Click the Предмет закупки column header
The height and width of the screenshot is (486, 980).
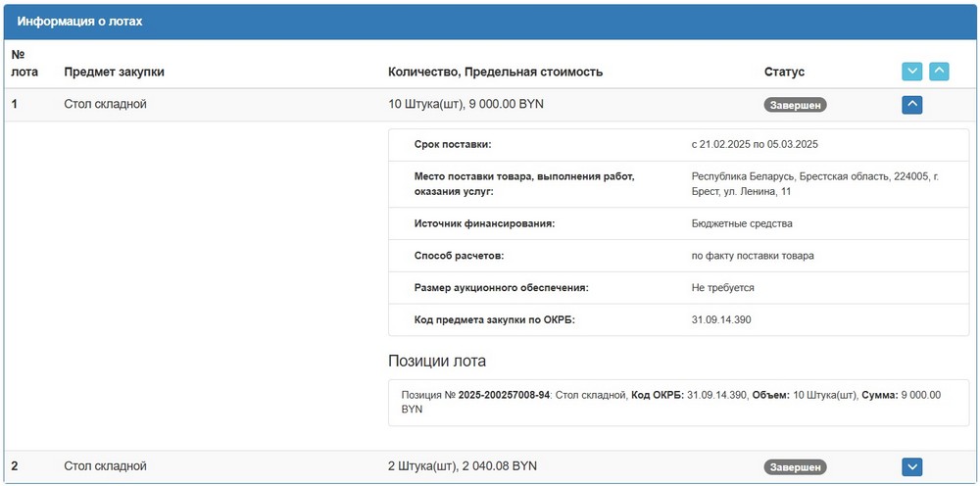pos(114,72)
